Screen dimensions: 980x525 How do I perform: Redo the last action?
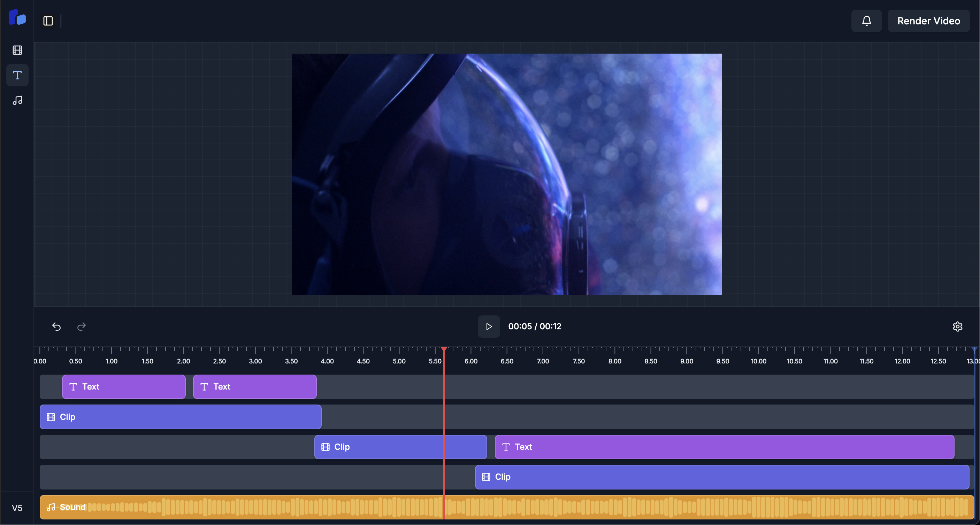coord(82,327)
